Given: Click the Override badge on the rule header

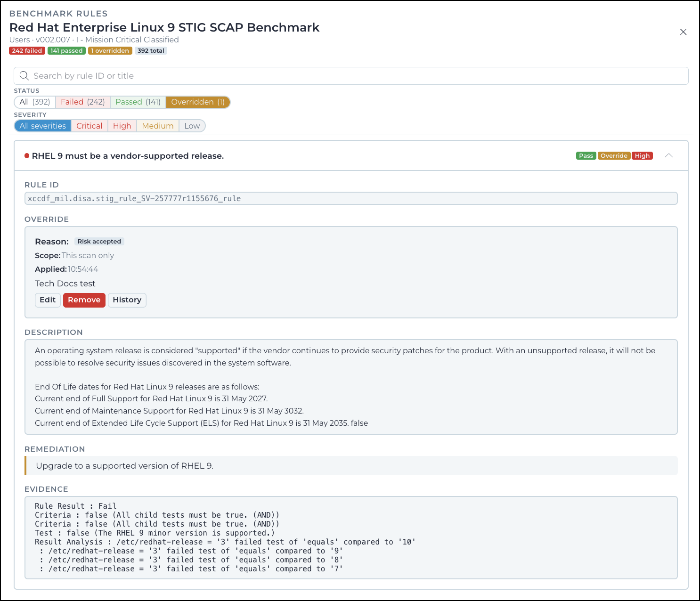Looking at the screenshot, I should (614, 156).
